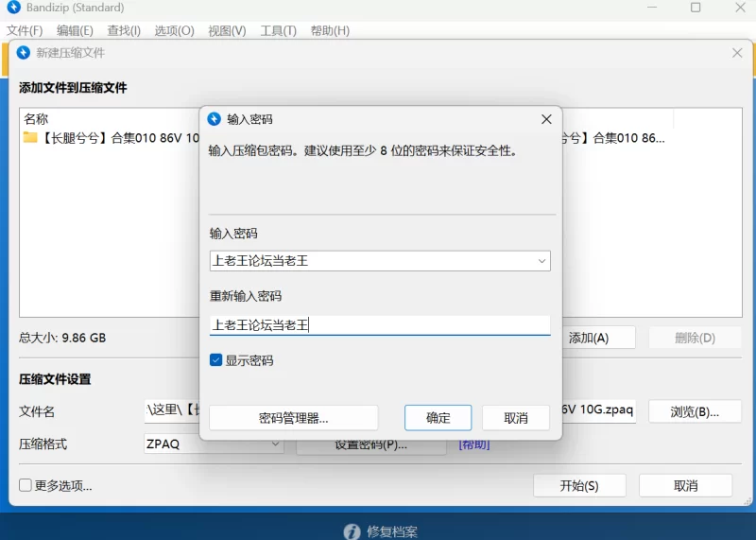Screen dimensions: 756x540
Task: Minimize the Bandizip main window
Action: (x=652, y=8)
